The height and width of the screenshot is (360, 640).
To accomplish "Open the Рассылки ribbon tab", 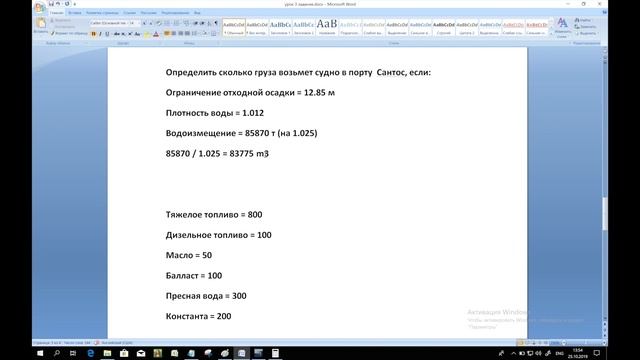I will tap(149, 13).
